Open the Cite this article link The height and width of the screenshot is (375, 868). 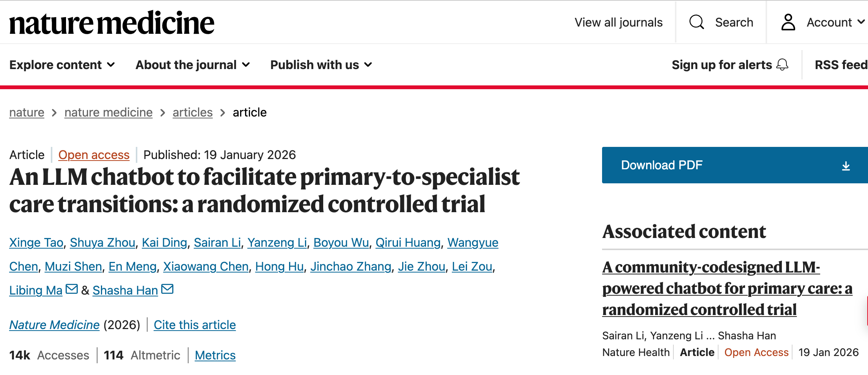click(195, 325)
